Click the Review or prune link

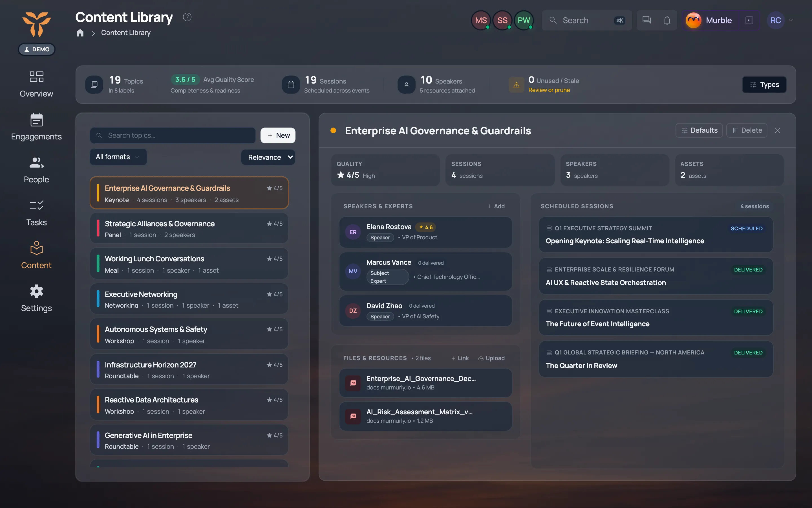coord(549,90)
